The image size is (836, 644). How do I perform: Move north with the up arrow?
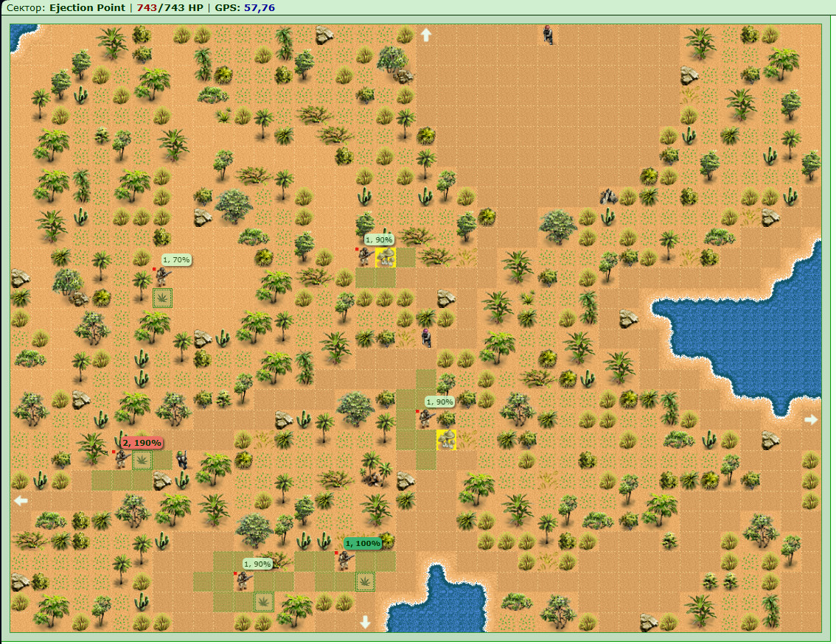(x=425, y=35)
